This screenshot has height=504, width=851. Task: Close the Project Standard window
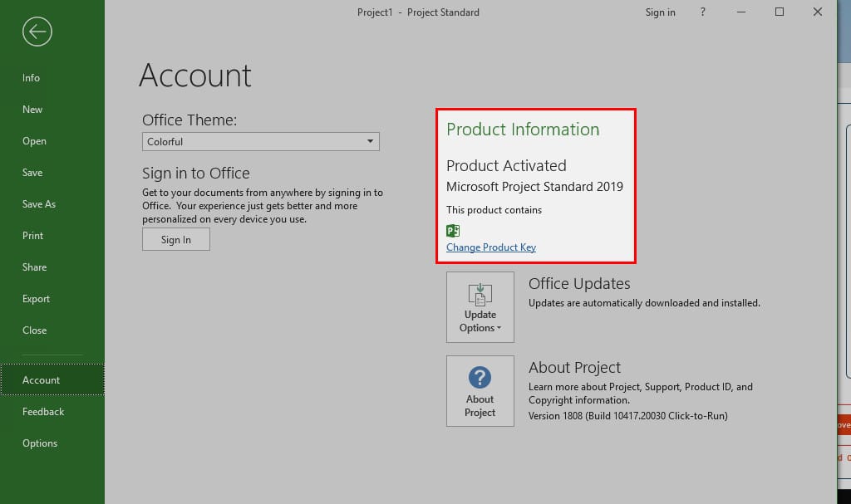point(818,12)
